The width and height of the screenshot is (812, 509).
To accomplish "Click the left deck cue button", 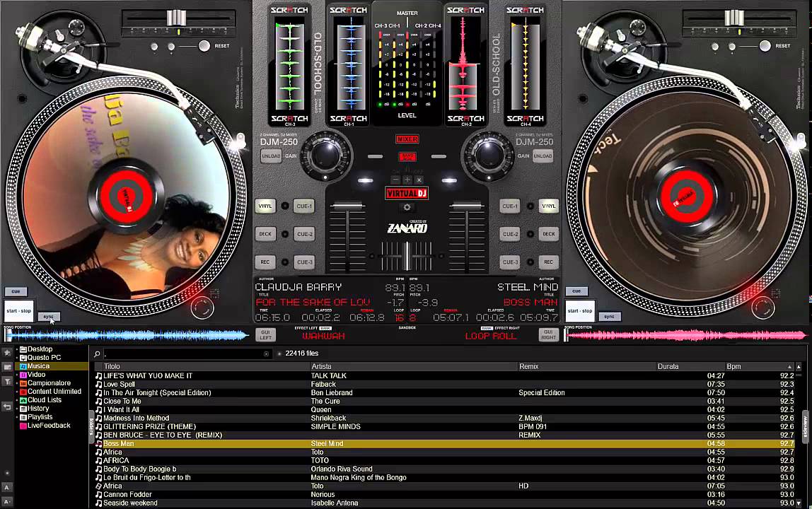I will tap(16, 291).
